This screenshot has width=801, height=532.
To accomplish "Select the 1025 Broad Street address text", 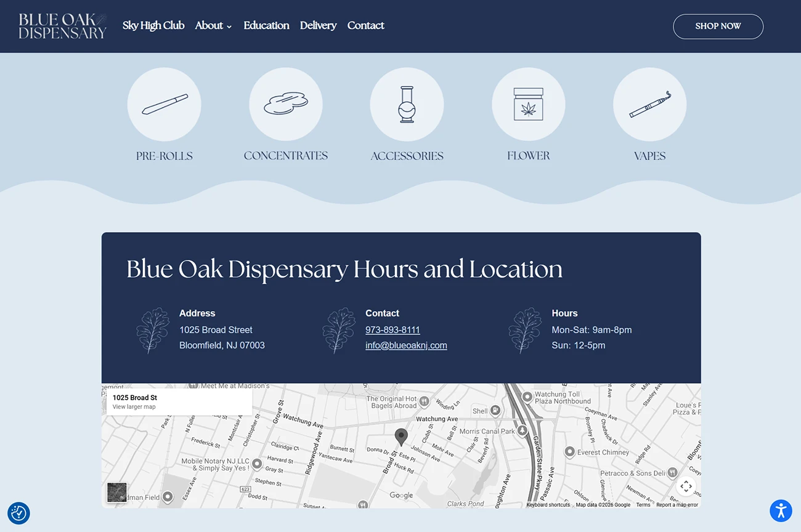I will (216, 330).
